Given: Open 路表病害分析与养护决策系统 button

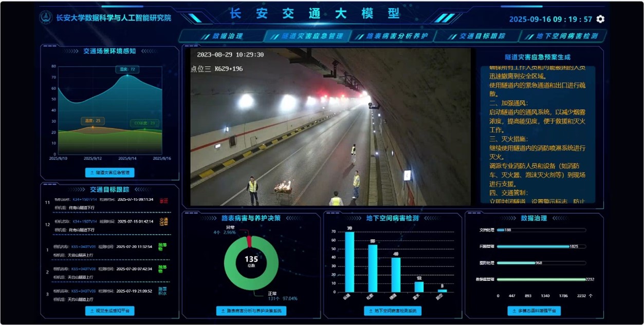Looking at the screenshot, I should (251, 311).
